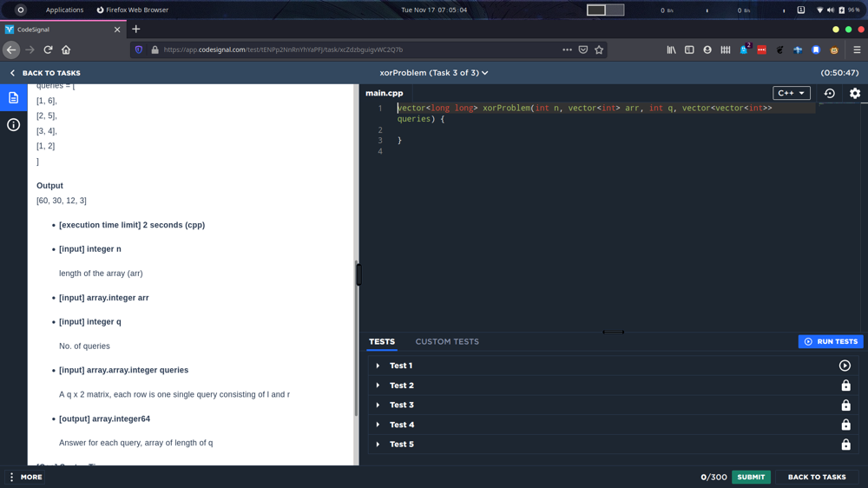This screenshot has width=868, height=488.
Task: Click the 0/300 score text
Action: coord(713,477)
